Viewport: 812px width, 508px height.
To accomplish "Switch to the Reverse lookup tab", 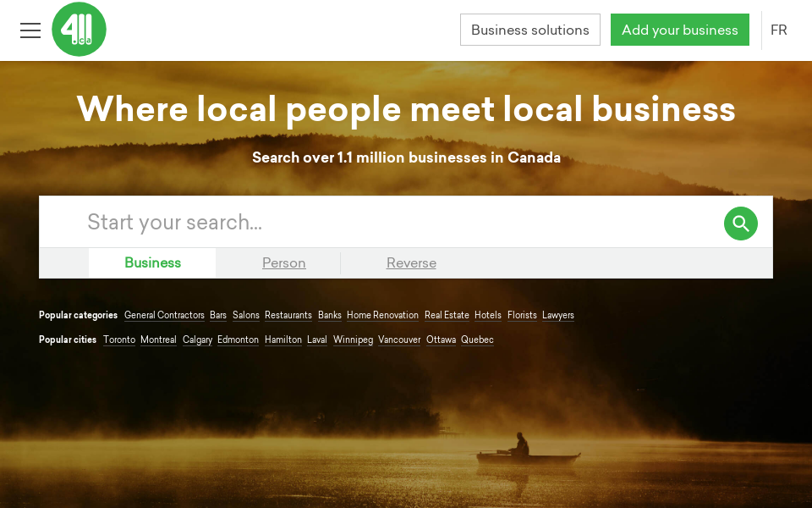I will pos(411,263).
